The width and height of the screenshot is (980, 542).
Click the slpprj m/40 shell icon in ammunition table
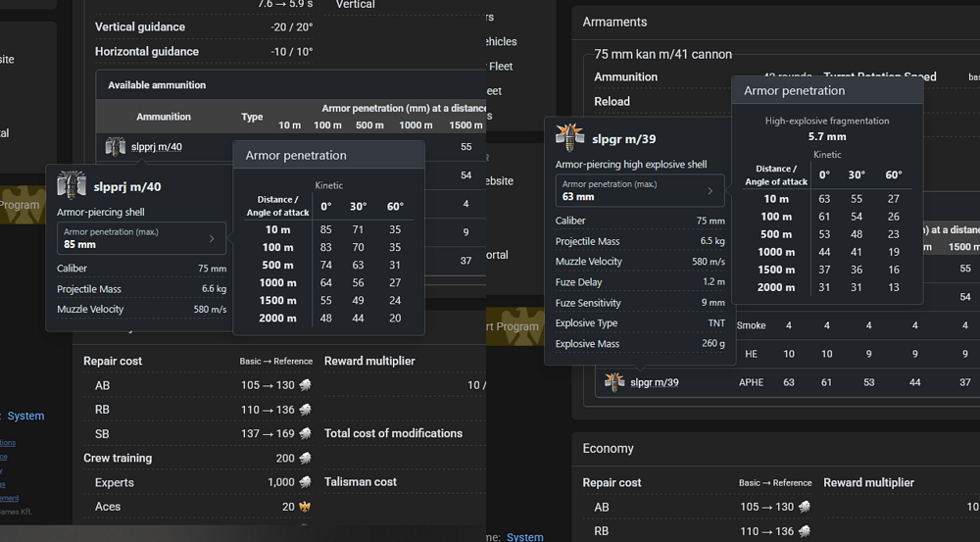(116, 147)
